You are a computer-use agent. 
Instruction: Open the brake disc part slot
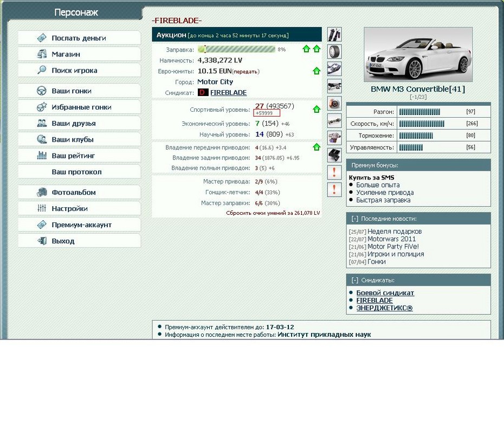pos(334,104)
